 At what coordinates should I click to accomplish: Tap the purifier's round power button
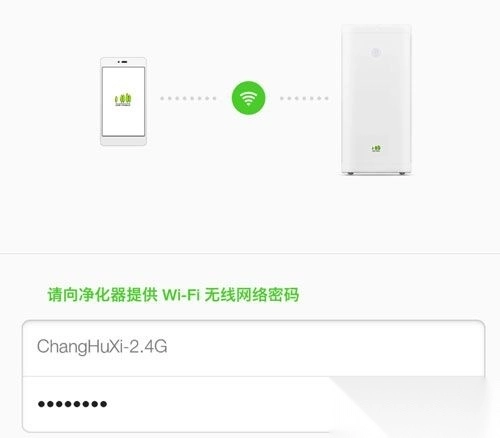click(376, 52)
